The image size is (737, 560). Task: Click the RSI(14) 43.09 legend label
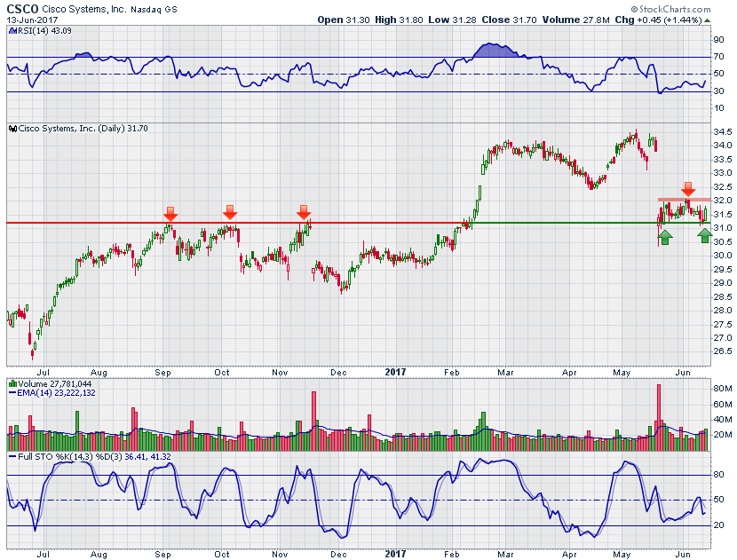pos(44,31)
